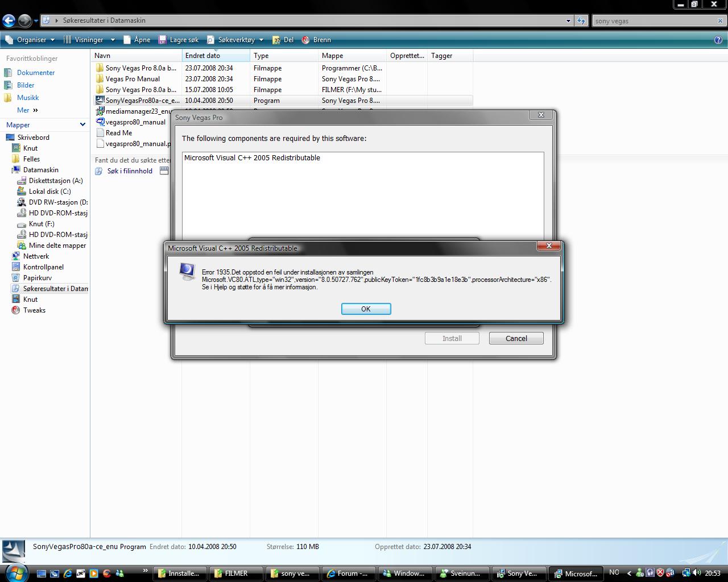Show hidden taskbar quick launch items chevron
This screenshot has width=728, height=582.
tap(145, 571)
